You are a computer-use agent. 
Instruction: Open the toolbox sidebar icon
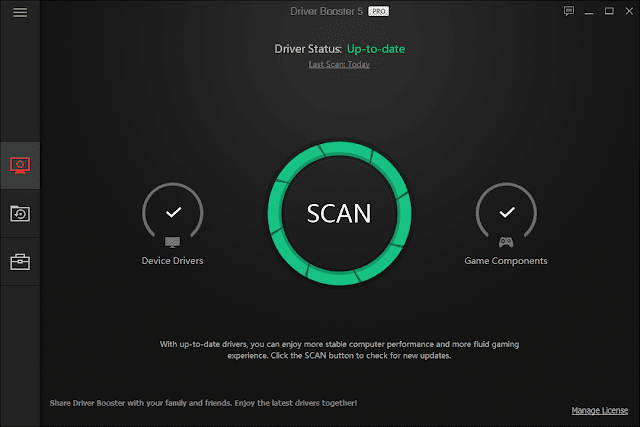pyautogui.click(x=20, y=262)
